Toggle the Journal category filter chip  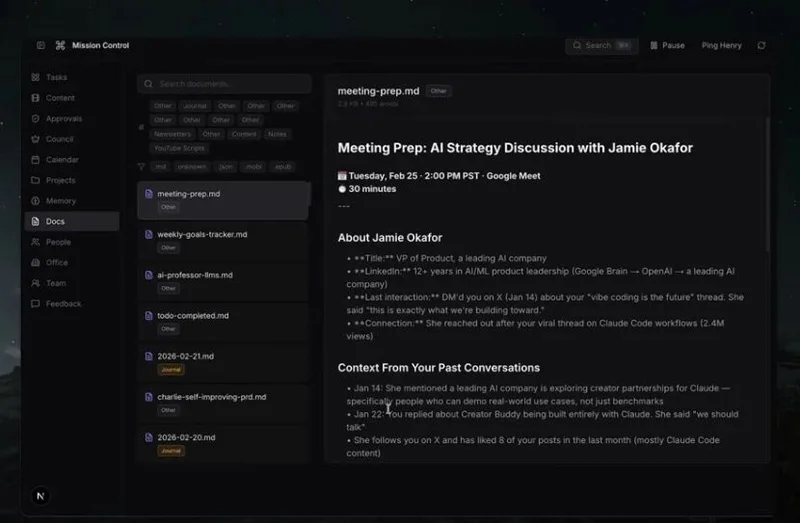pos(194,106)
